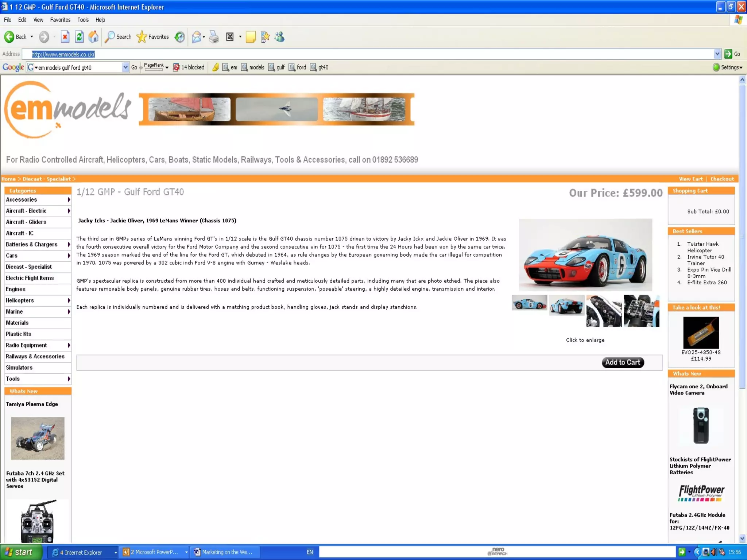Click the Stop loading icon

[x=65, y=37]
